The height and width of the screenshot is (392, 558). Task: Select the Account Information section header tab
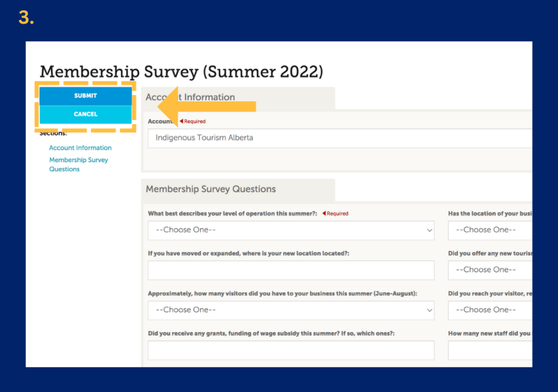[x=238, y=98]
